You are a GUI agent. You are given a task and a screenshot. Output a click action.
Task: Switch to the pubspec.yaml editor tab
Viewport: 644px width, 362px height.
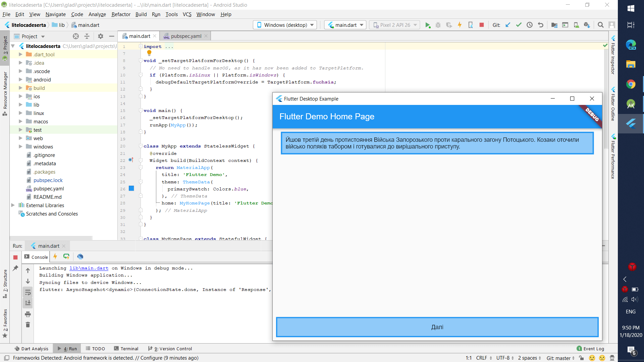tap(186, 36)
